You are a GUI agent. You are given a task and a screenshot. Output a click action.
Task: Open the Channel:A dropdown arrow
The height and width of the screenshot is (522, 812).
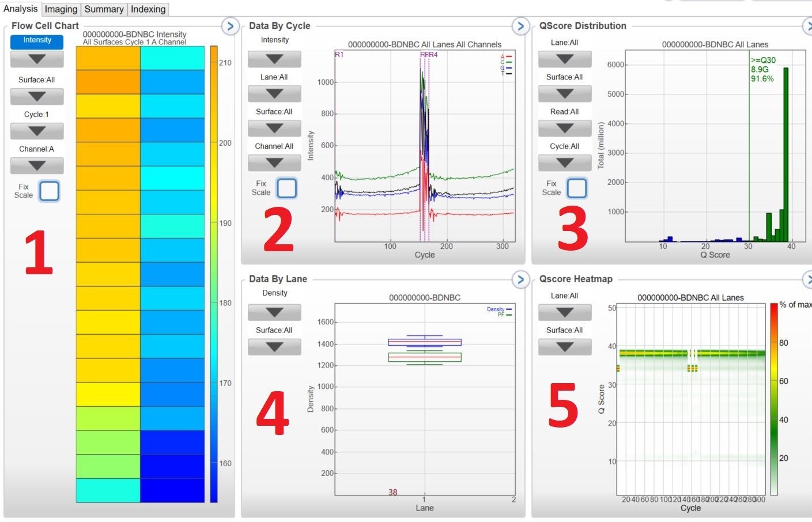(37, 166)
